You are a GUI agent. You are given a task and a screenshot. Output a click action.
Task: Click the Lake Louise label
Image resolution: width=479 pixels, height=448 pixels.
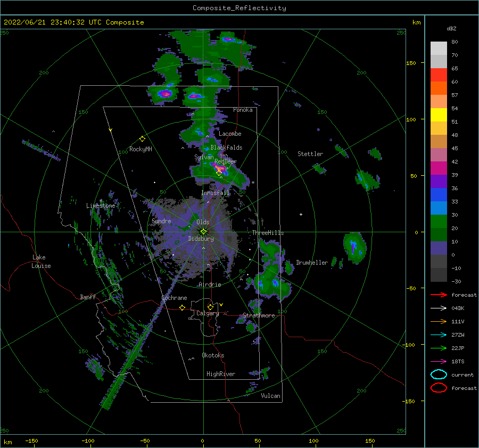(x=41, y=262)
